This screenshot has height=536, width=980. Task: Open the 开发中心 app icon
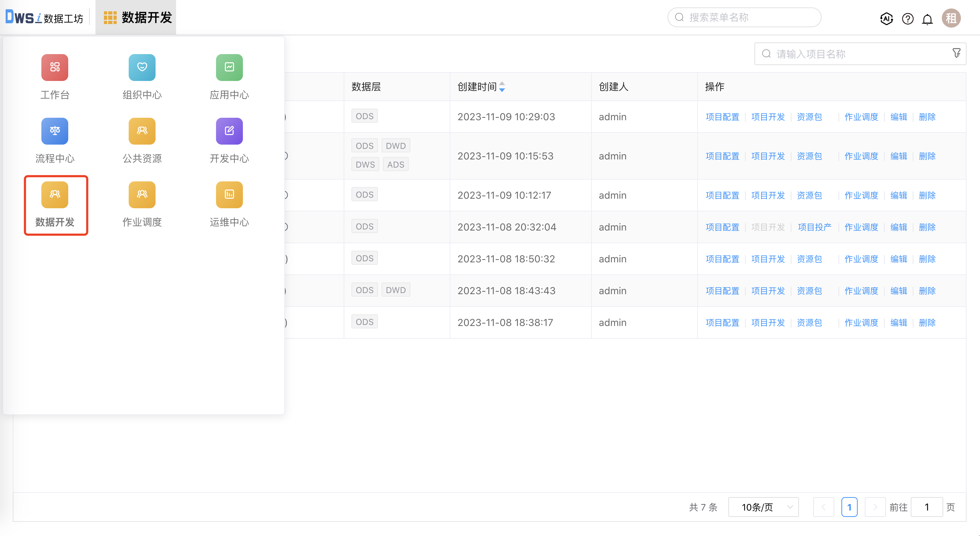tap(229, 131)
